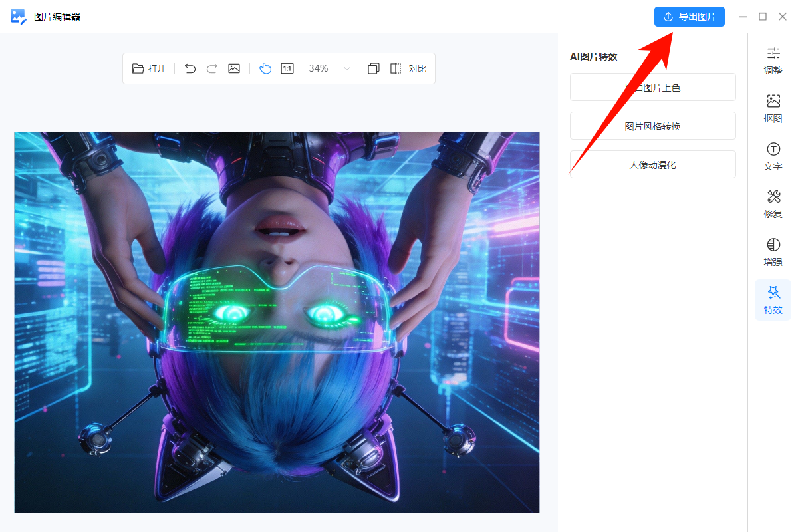Click the redo arrow icon
The height and width of the screenshot is (532, 798).
tap(211, 68)
